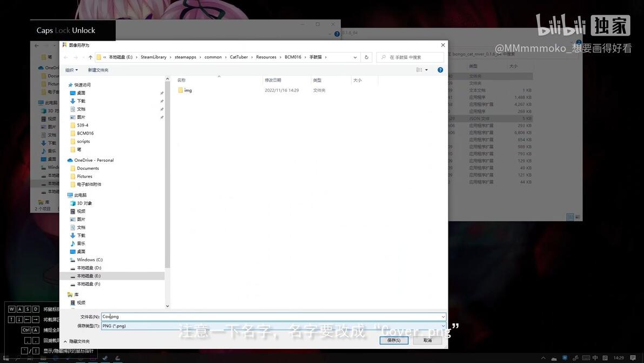
Task: Open the 保存类型 PNG (*.png) combo box
Action: 273,326
